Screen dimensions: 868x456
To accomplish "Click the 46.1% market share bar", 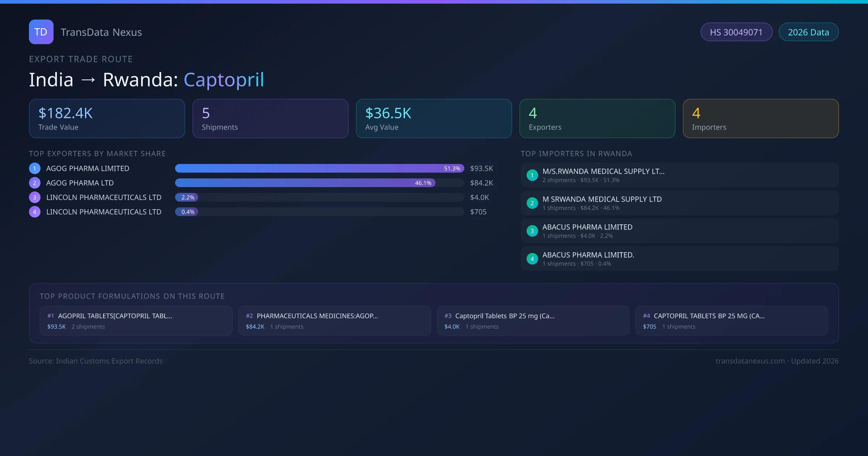I will click(305, 183).
